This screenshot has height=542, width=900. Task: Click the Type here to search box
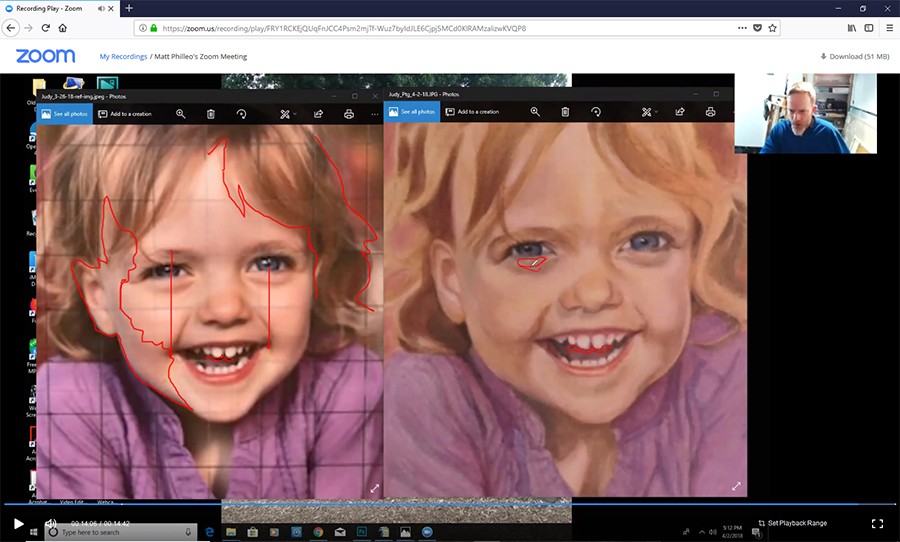tap(121, 532)
